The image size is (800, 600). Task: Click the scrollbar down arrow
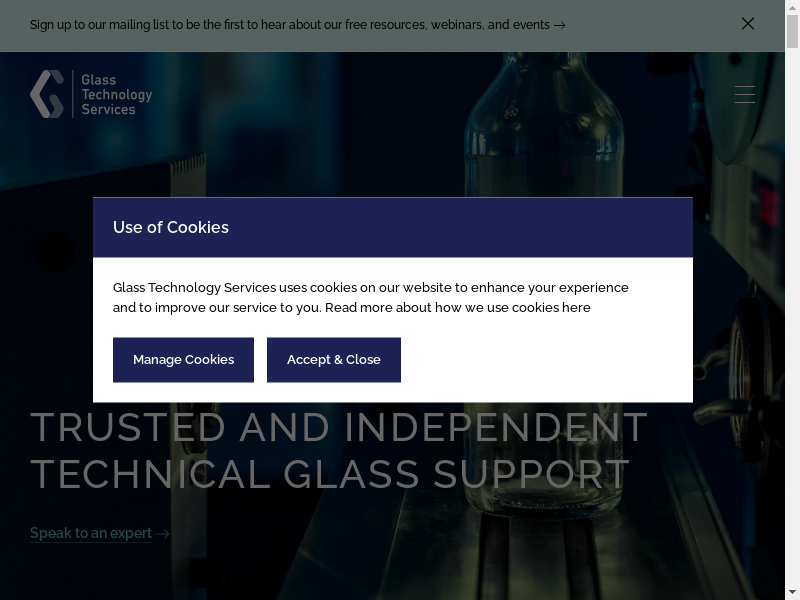792,593
